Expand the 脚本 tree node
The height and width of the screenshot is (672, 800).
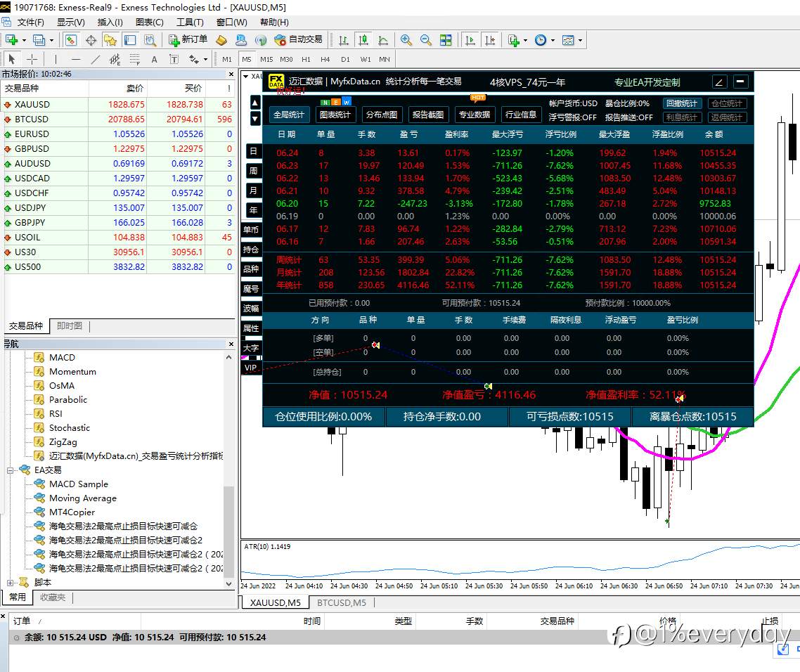(11, 582)
